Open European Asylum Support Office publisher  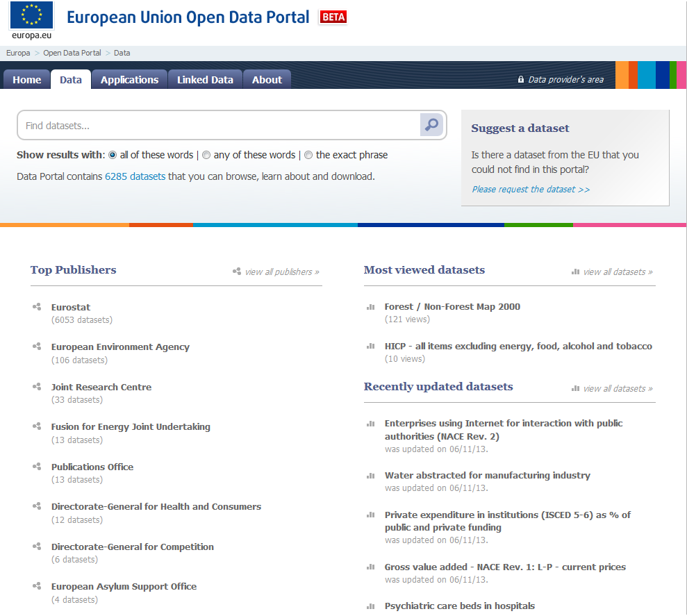click(x=124, y=587)
